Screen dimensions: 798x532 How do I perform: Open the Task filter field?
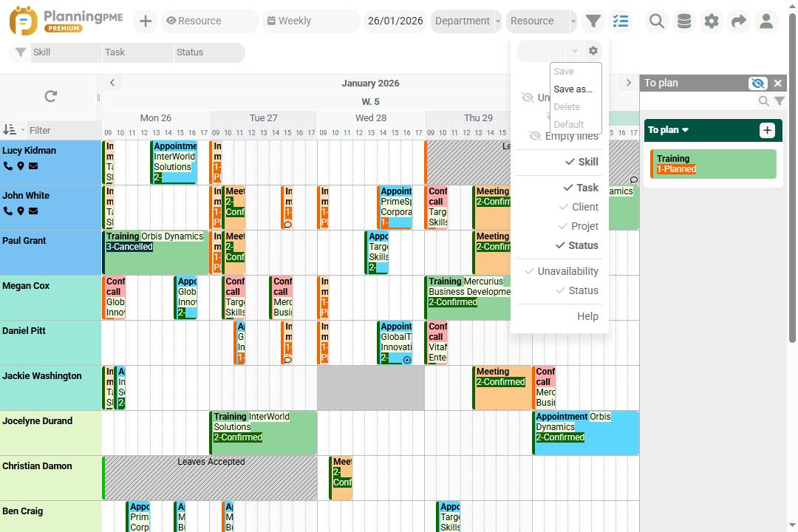coord(138,52)
